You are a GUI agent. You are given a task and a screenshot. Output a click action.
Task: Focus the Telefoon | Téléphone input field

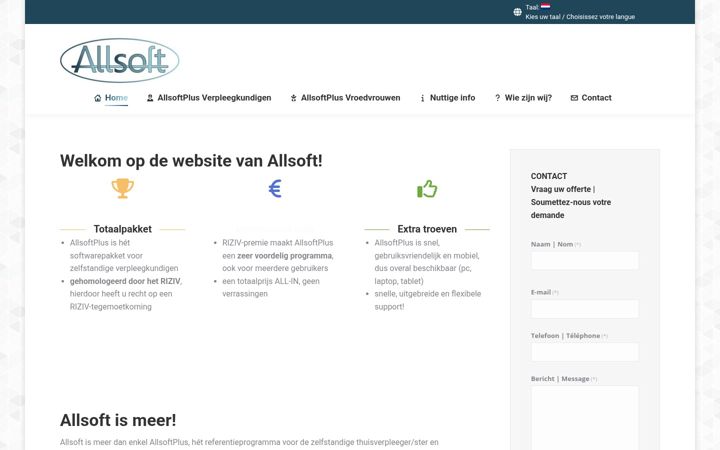pyautogui.click(x=585, y=352)
